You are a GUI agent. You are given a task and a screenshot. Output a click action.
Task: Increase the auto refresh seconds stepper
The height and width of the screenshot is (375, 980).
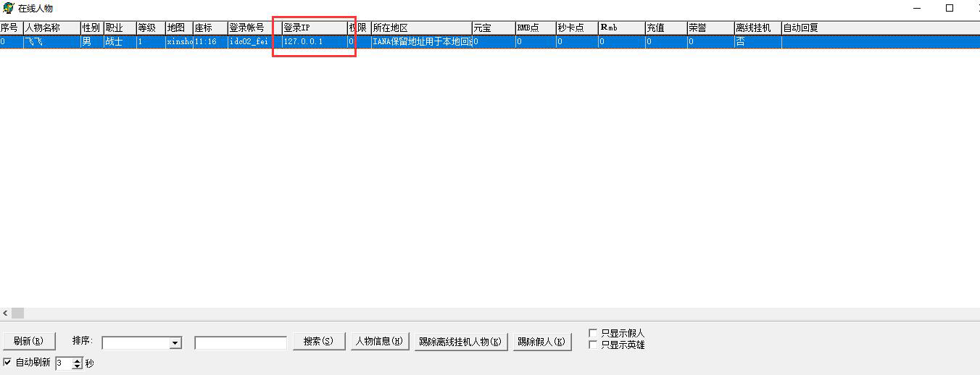tap(77, 360)
